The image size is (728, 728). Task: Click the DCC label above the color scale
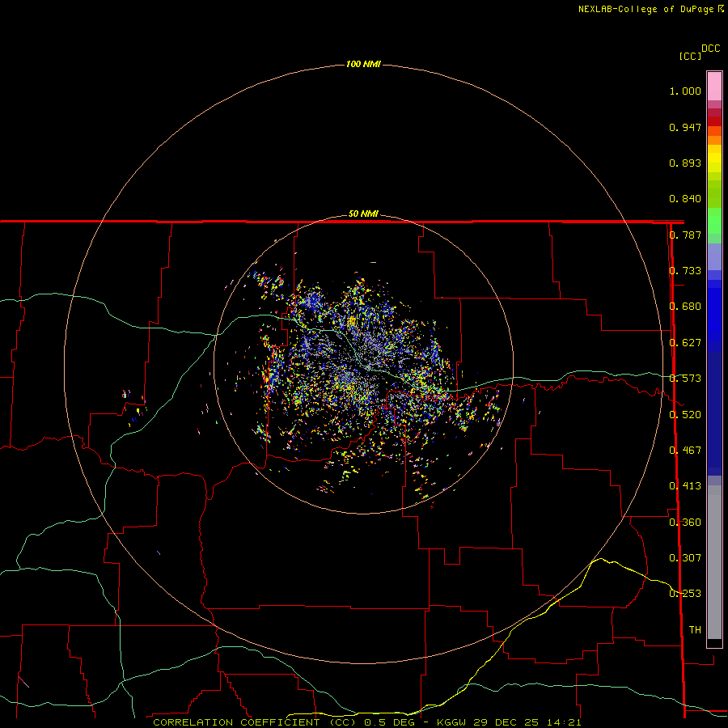(x=710, y=49)
